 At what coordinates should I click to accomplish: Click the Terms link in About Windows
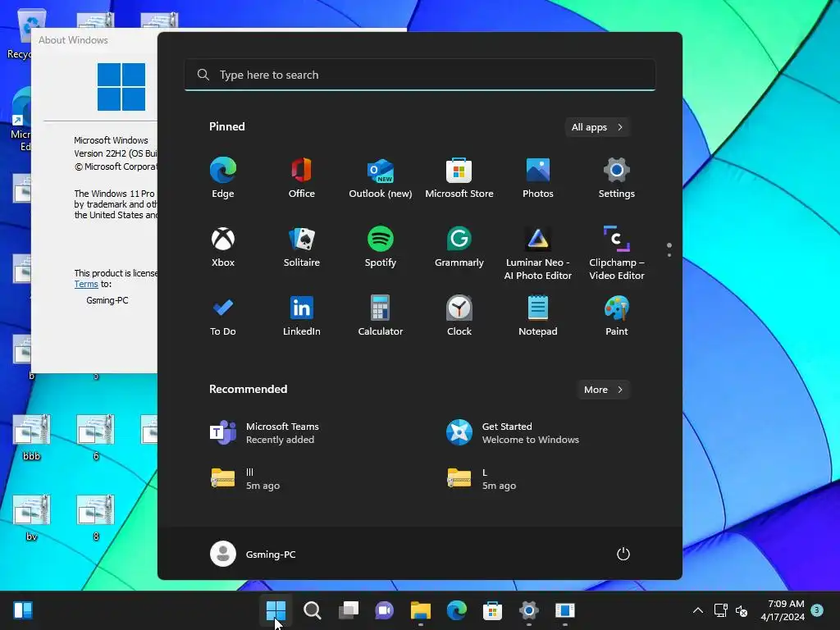pos(86,285)
